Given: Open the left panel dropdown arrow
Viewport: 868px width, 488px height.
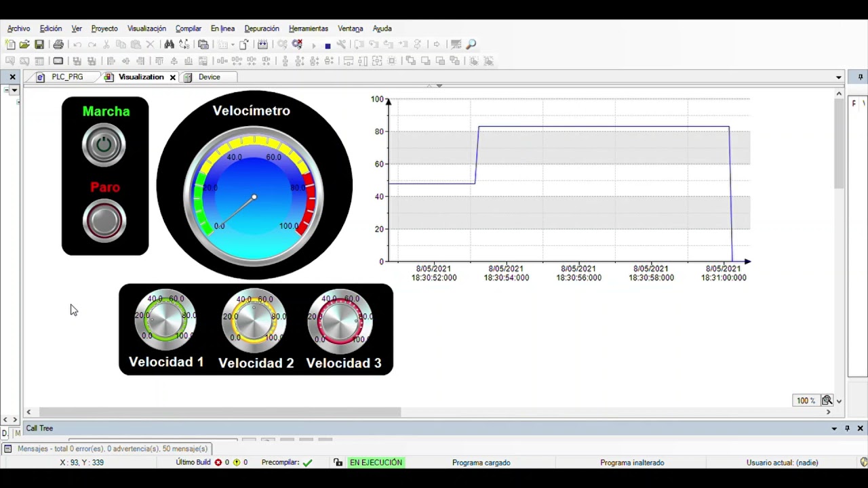Looking at the screenshot, I should (14, 90).
